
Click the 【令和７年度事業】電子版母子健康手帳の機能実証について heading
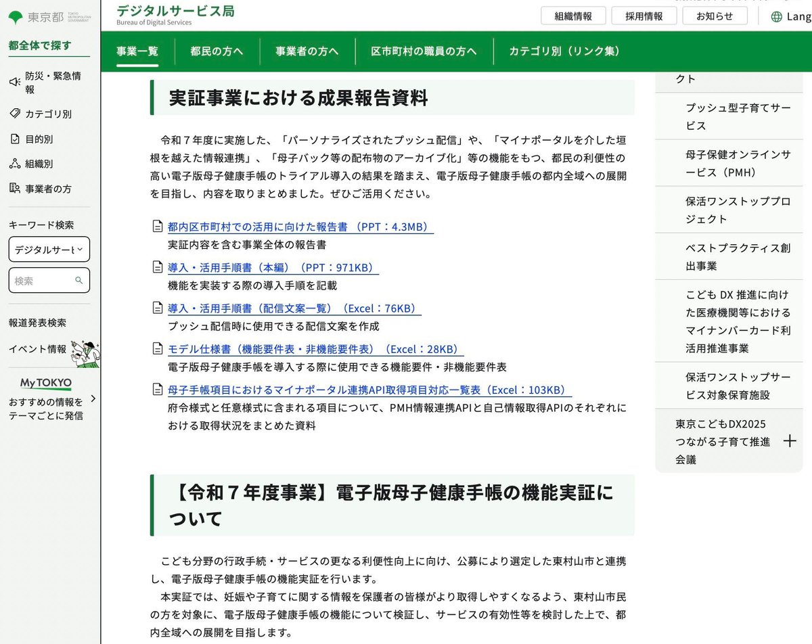pos(391,505)
